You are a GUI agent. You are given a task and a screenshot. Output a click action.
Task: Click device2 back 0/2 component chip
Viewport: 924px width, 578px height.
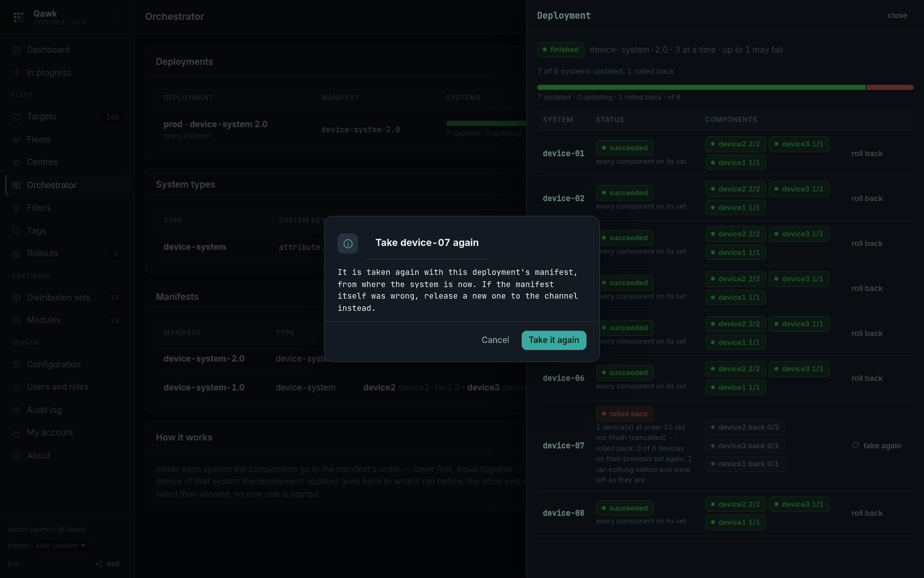(745, 427)
